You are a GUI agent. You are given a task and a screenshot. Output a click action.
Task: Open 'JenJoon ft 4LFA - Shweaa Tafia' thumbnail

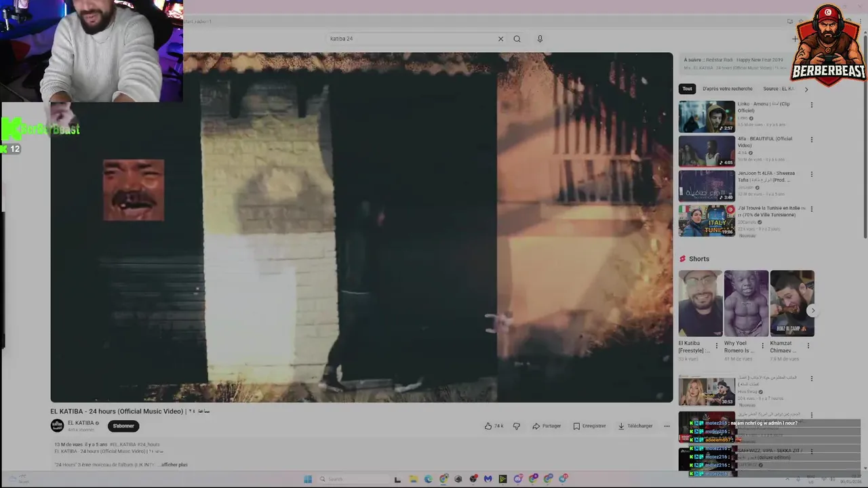[707, 186]
